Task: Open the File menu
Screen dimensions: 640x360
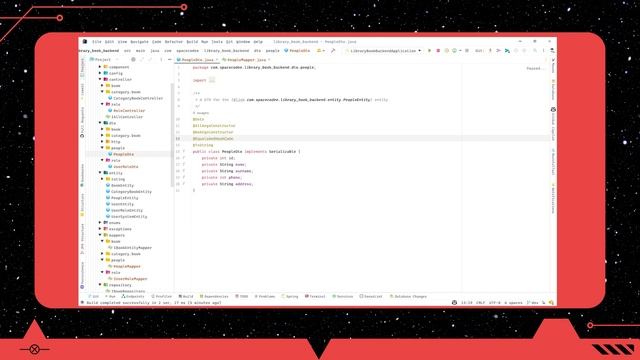Action: [x=97, y=42]
